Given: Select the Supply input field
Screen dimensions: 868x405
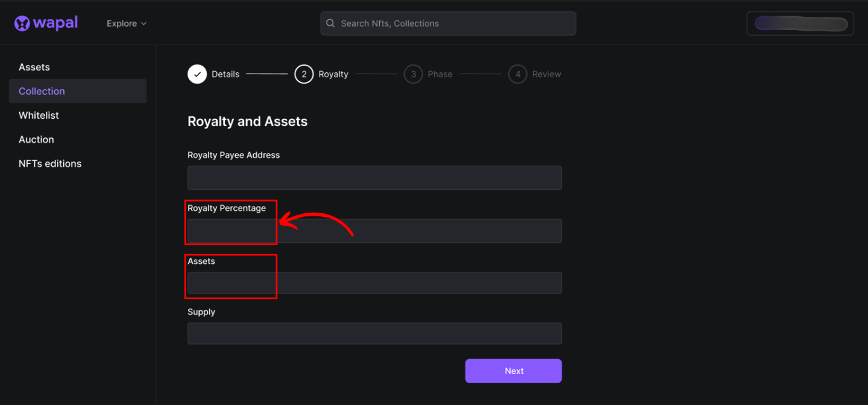Looking at the screenshot, I should (x=374, y=333).
